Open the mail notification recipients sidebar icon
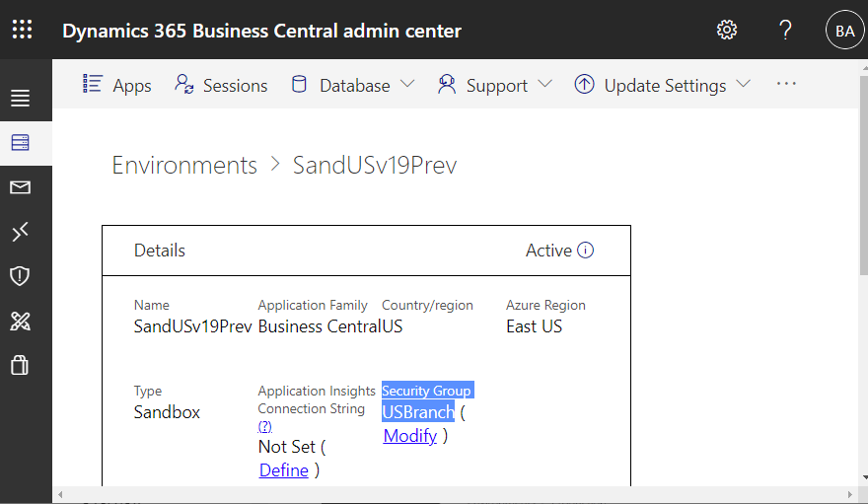Viewport: 868px width, 504px height. pos(21,187)
